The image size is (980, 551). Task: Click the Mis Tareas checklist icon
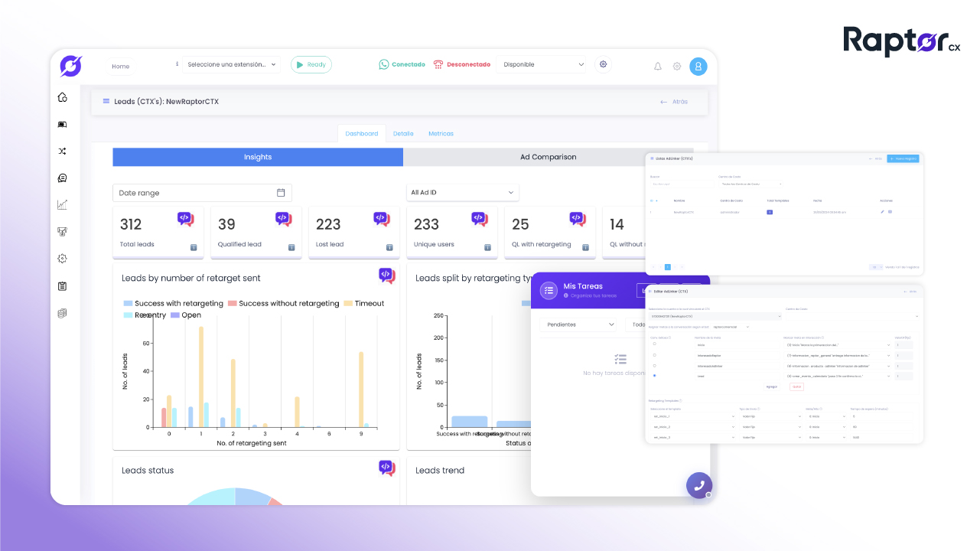[x=549, y=291]
